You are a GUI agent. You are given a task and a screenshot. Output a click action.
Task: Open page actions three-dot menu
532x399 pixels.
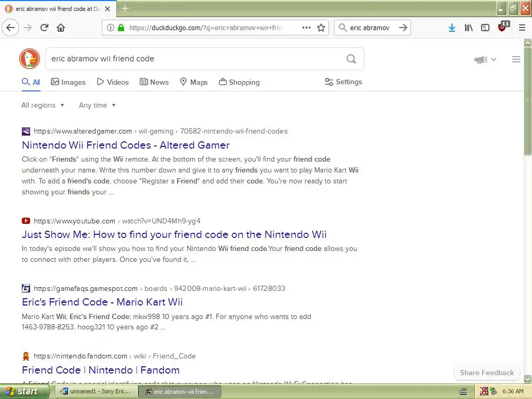coord(307,28)
